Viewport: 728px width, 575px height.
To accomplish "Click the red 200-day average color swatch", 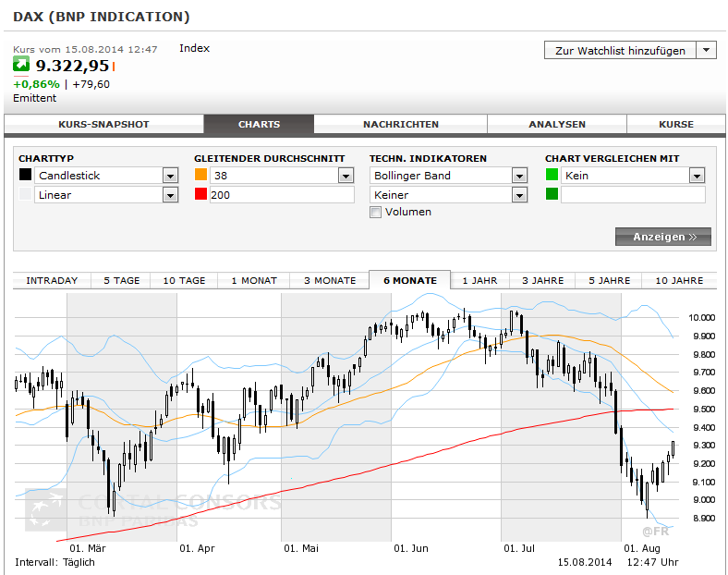I will (x=200, y=194).
